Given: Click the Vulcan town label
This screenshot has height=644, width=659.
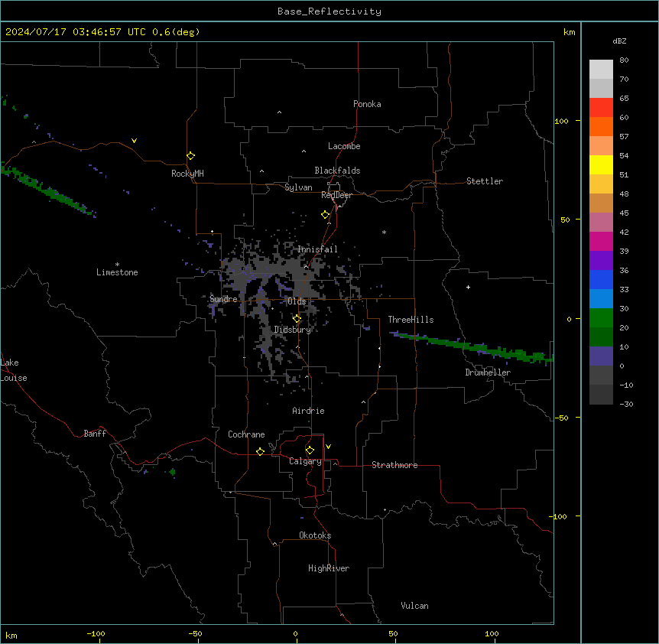Looking at the screenshot, I should point(414,606).
